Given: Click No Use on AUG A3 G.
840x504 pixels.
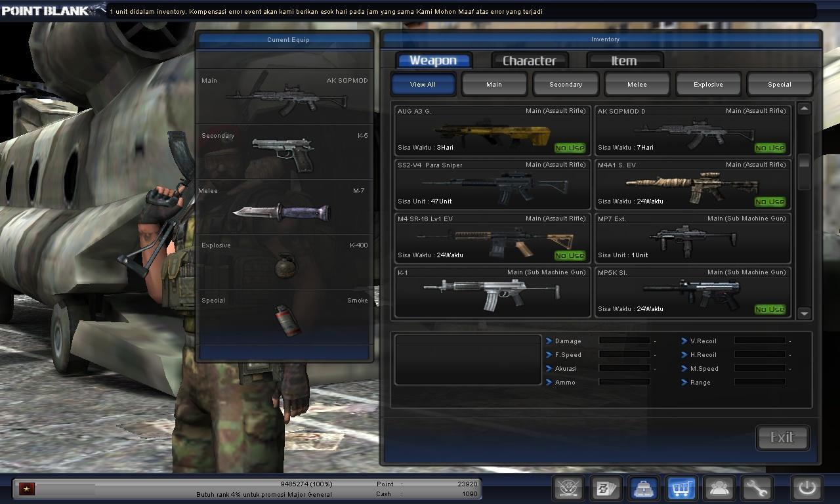Looking at the screenshot, I should (x=569, y=148).
